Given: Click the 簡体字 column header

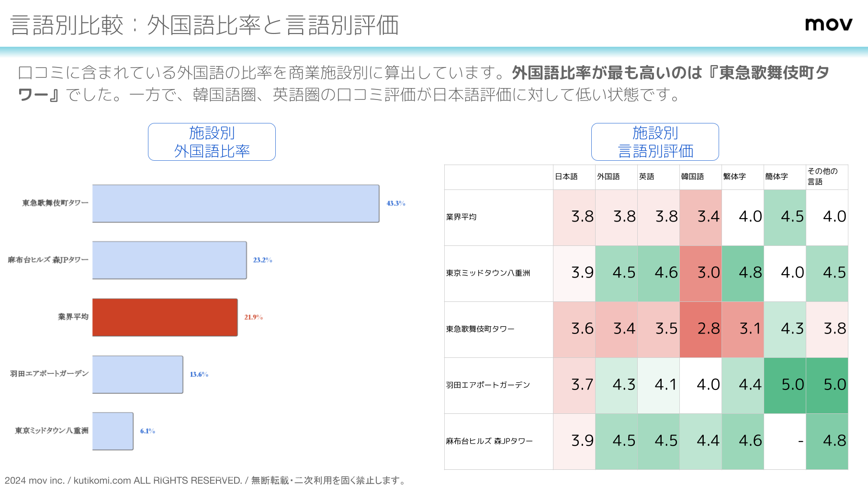Looking at the screenshot, I should click(x=777, y=177).
